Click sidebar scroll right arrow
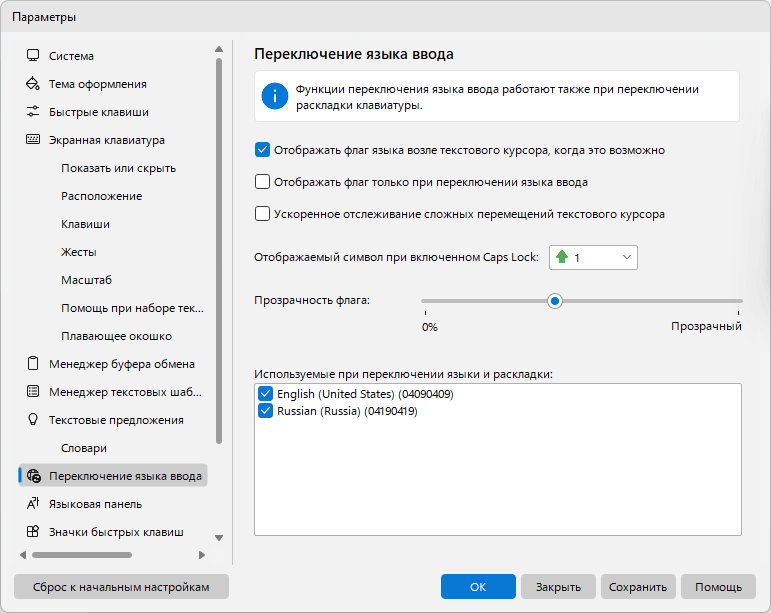The image size is (771, 613). click(202, 555)
